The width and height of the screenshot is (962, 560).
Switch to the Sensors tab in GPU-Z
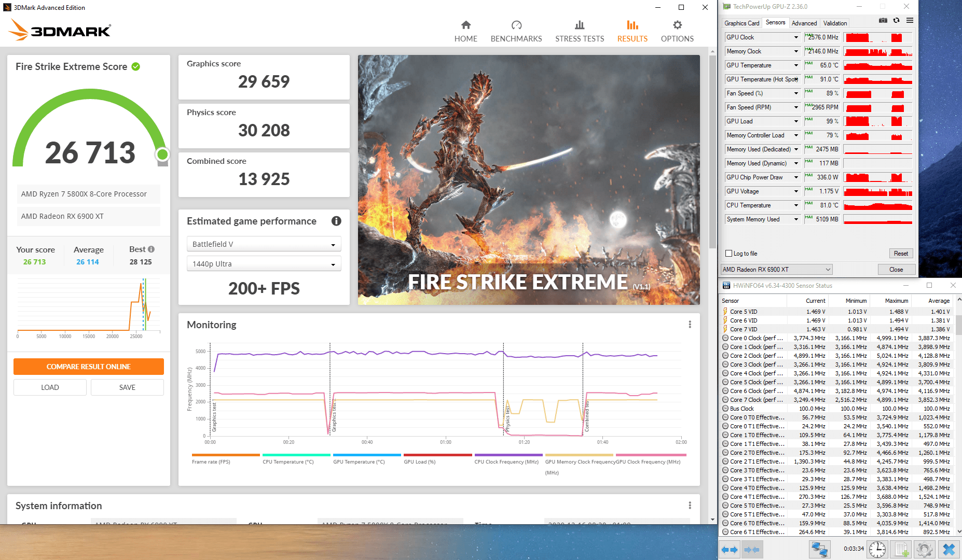coord(775,23)
